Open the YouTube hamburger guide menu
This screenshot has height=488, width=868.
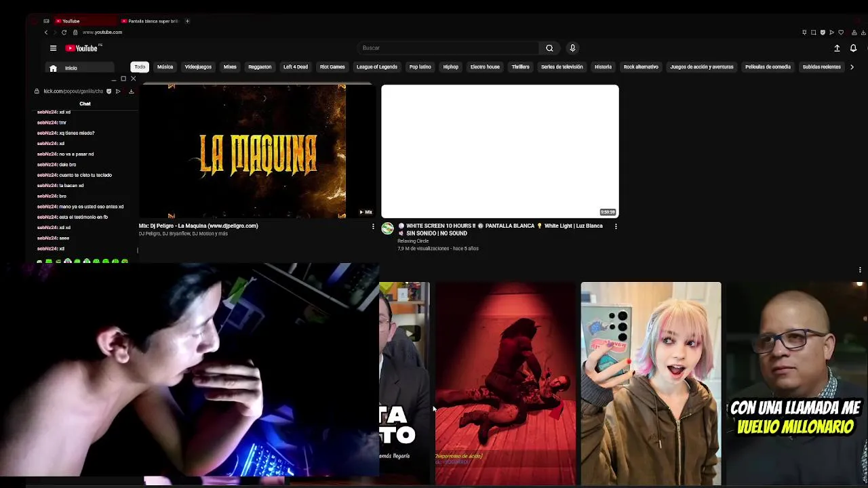(x=53, y=48)
